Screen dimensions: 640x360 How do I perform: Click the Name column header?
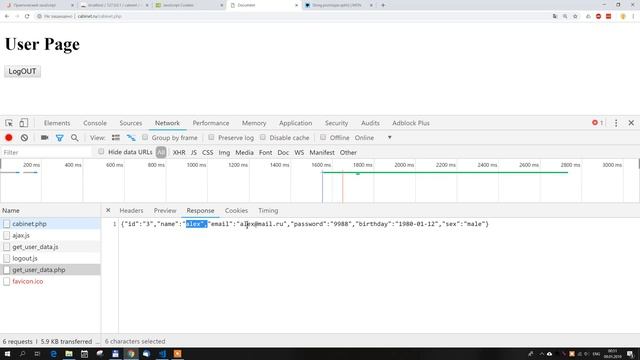coord(50,211)
